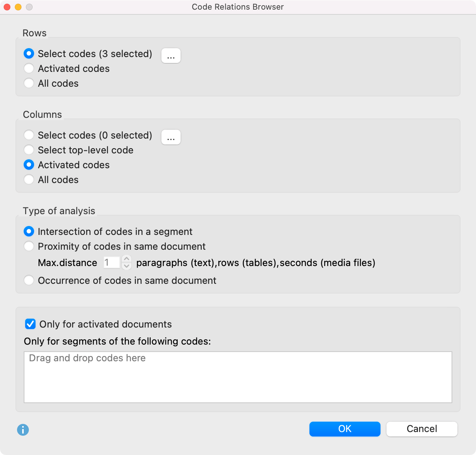Screen dimensions: 476x455
Task: Select codes radio button under Rows
Action: tap(29, 53)
